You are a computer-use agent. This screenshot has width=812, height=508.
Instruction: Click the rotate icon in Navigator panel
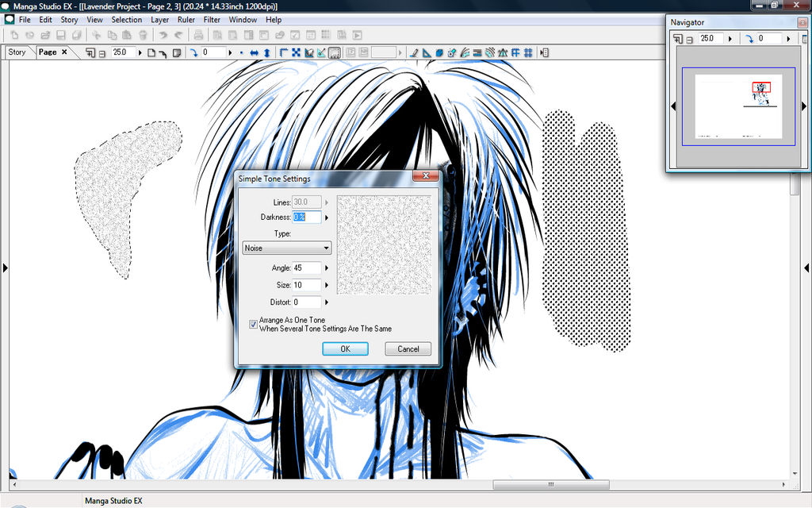749,38
